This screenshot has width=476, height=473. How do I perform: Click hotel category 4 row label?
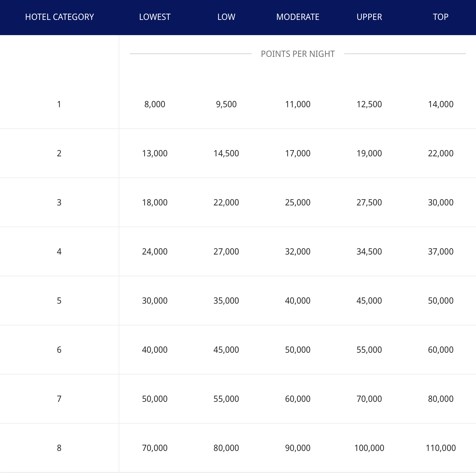pyautogui.click(x=59, y=251)
